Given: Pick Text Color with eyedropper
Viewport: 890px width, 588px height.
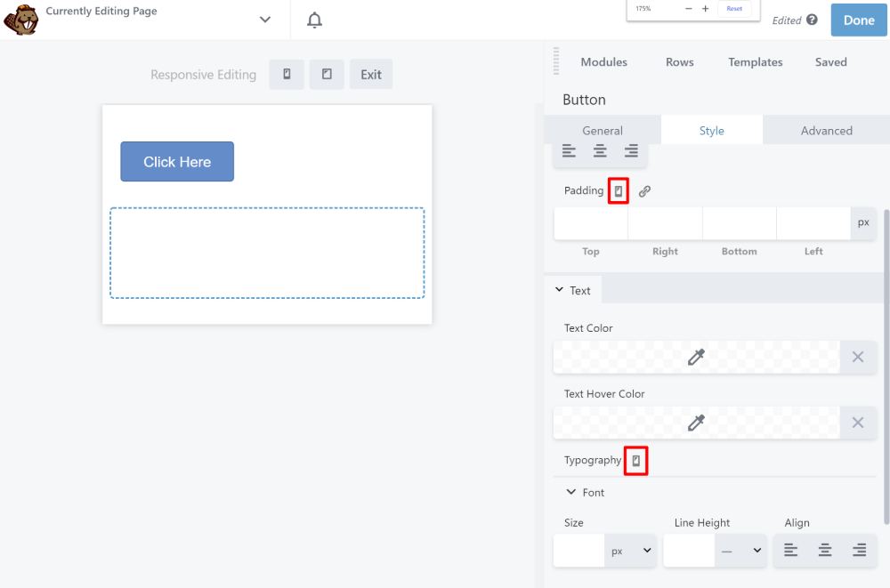Looking at the screenshot, I should 697,357.
